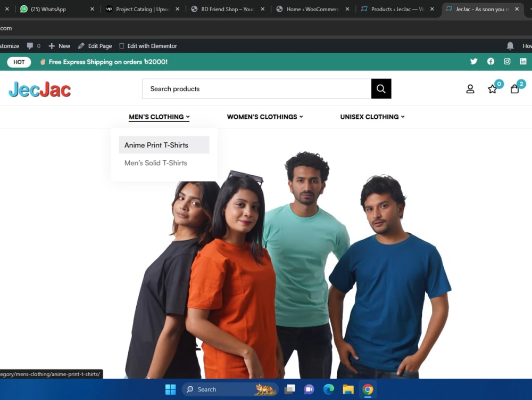Close the Project Catalog Upwork tab

pyautogui.click(x=178, y=9)
